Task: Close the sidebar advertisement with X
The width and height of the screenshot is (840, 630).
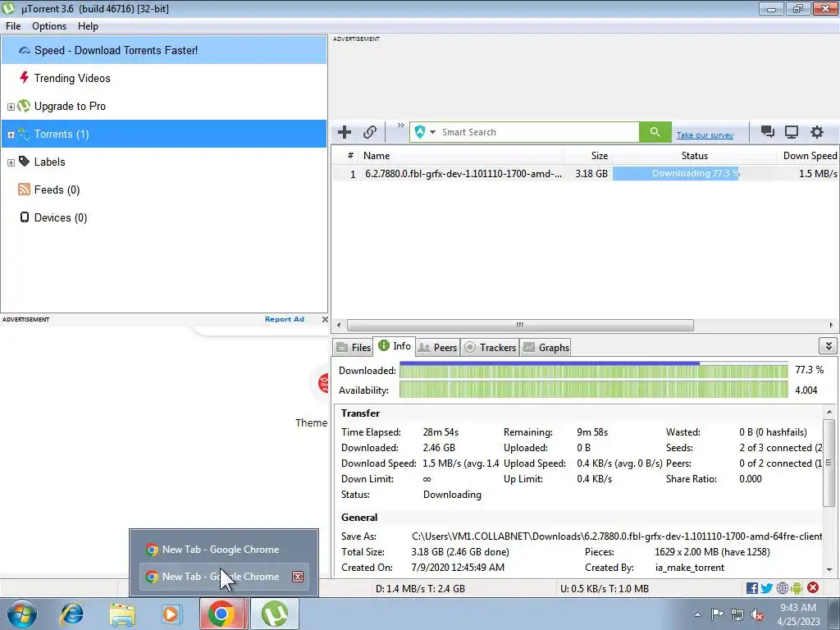Action: click(325, 319)
